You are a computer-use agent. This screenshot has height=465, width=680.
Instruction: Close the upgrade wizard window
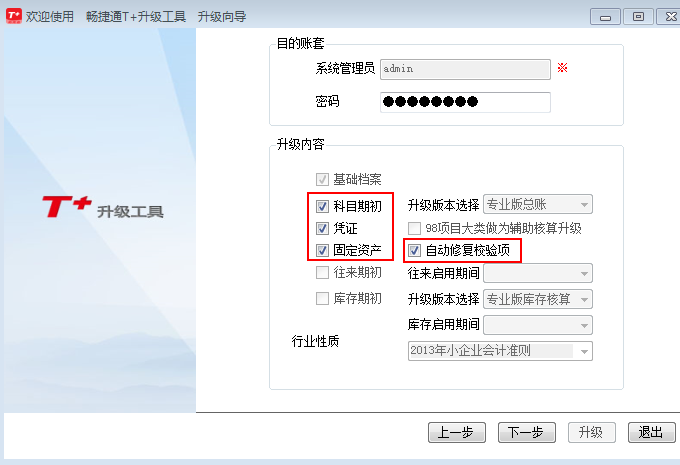coord(670,17)
